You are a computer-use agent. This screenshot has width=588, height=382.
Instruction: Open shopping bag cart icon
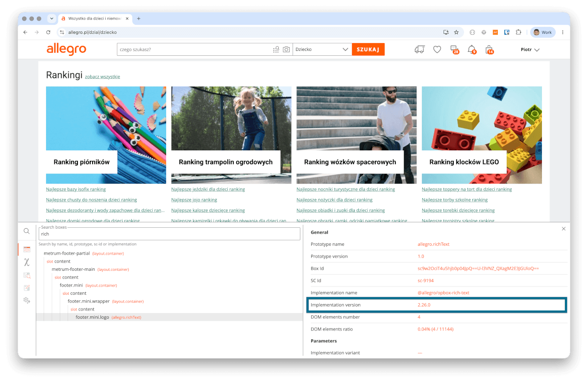coord(489,49)
